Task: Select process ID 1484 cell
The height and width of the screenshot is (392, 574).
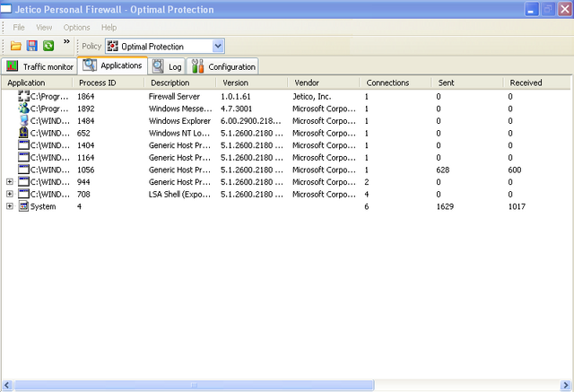Action: pos(86,121)
